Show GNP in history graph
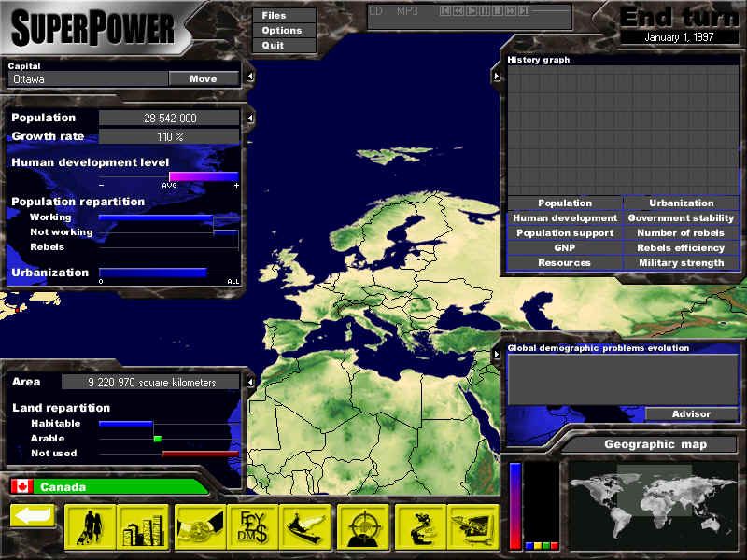Image resolution: width=747 pixels, height=560 pixels. (564, 248)
